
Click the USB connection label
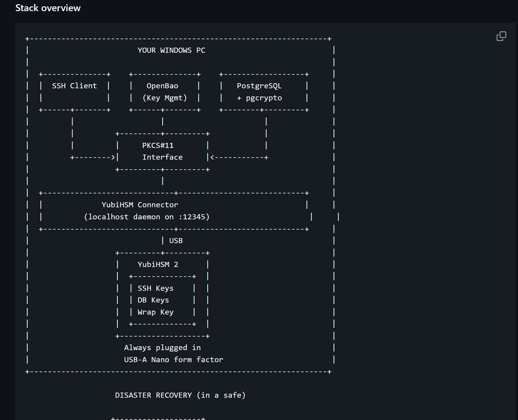176,241
